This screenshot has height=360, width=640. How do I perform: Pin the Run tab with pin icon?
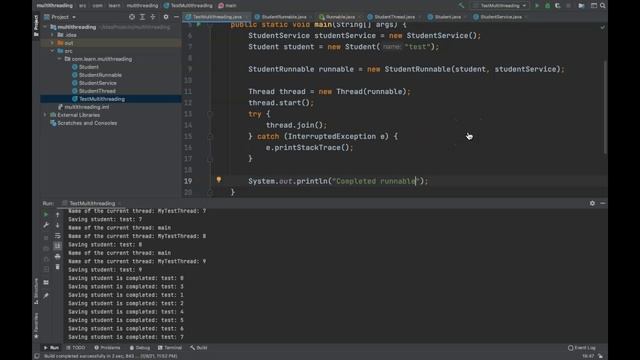point(46,295)
